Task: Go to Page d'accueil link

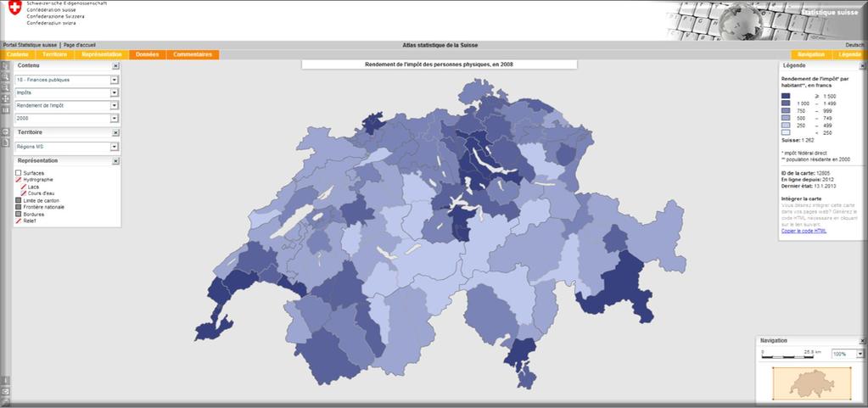Action: (79, 45)
